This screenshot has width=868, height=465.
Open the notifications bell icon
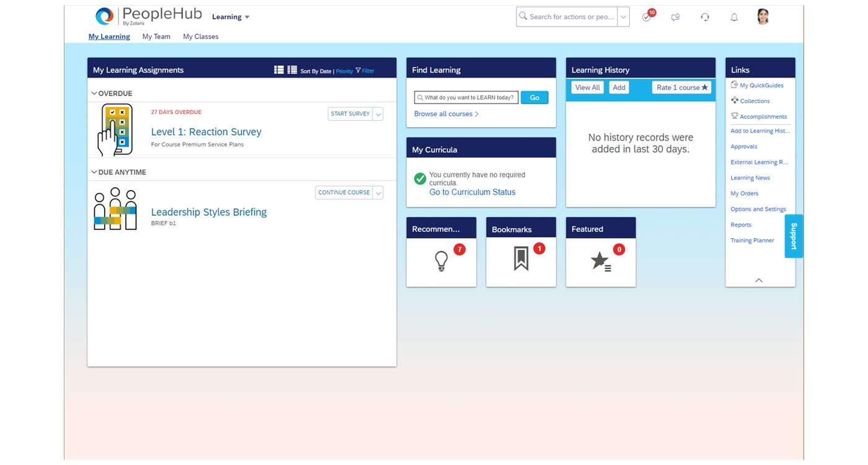click(734, 17)
